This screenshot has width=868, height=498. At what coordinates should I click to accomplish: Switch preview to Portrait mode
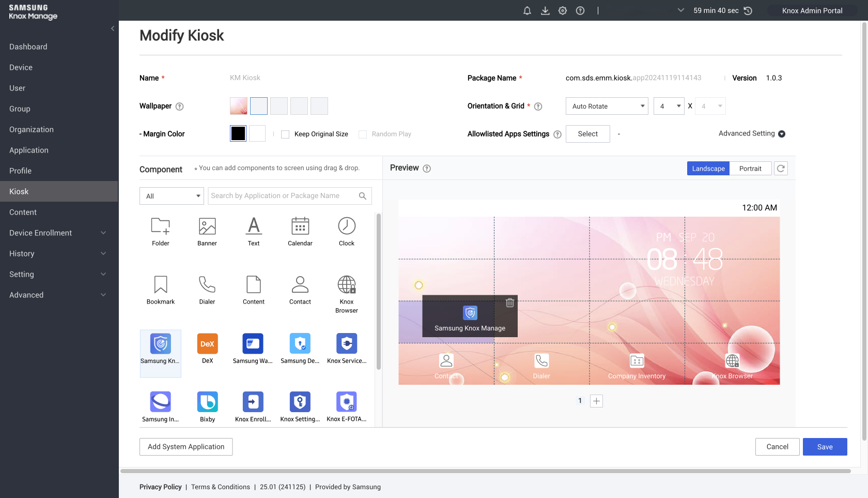750,169
